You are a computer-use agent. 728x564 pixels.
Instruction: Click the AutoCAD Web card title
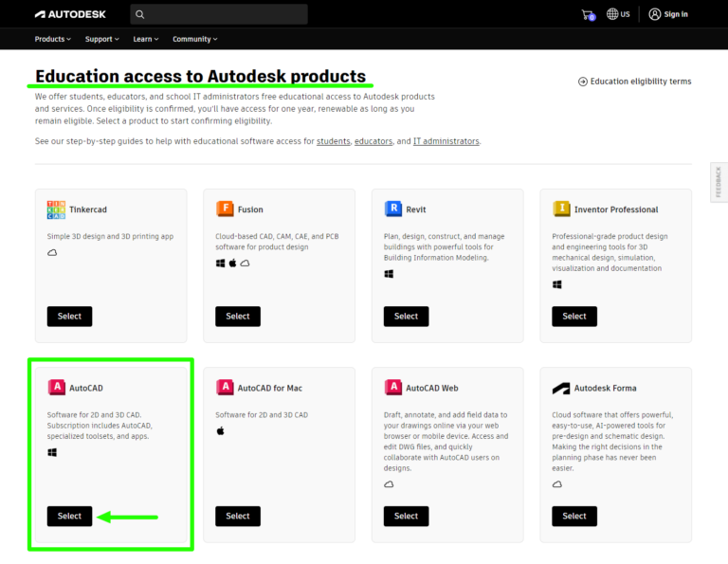click(432, 388)
